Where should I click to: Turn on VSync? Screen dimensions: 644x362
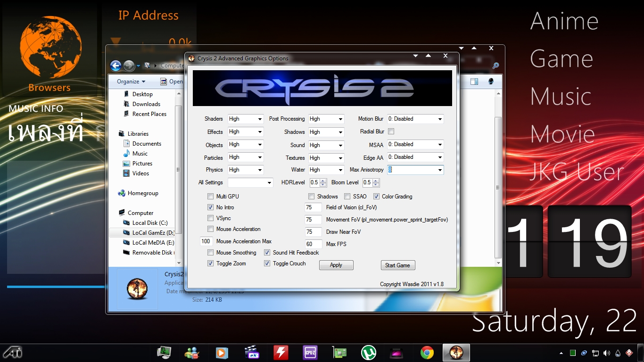point(210,218)
